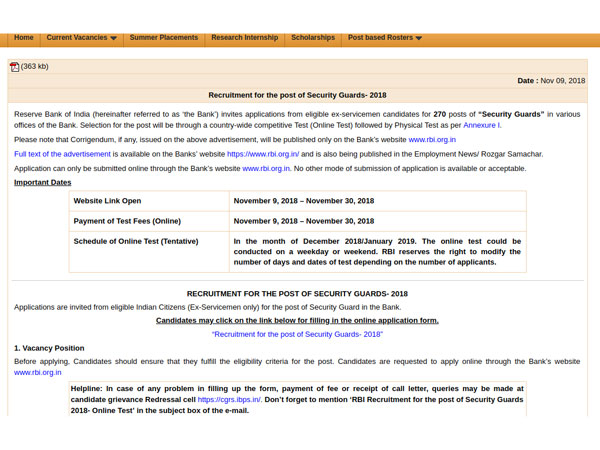Select the 'Website Link Open' table cell
The height and width of the screenshot is (450, 600).
pyautogui.click(x=149, y=201)
